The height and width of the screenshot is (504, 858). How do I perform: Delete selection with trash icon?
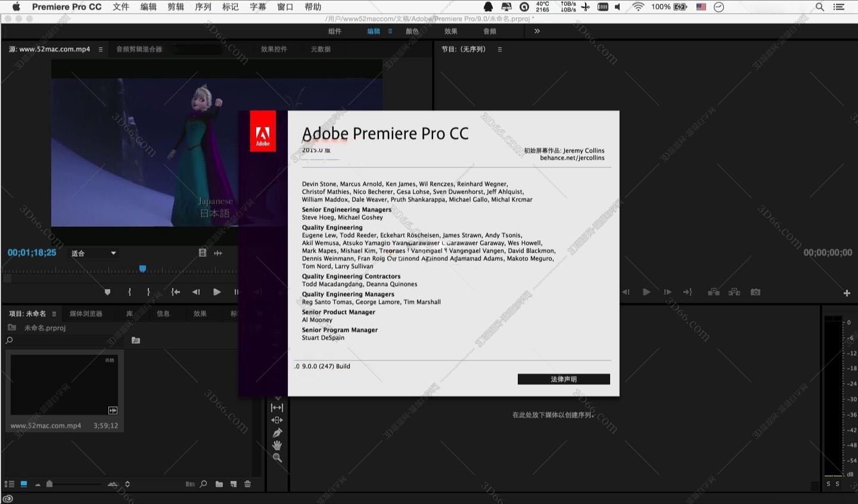pos(248,484)
